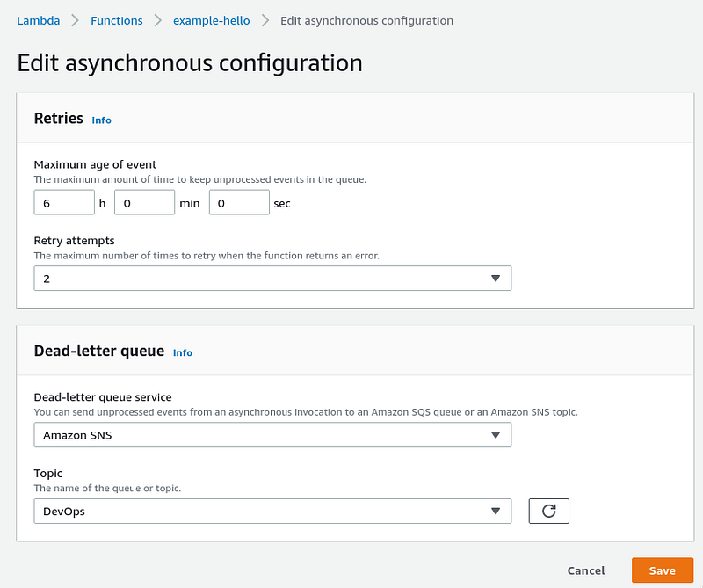The width and height of the screenshot is (703, 588).
Task: Open the example-hello breadcrumb link
Action: click(x=212, y=20)
